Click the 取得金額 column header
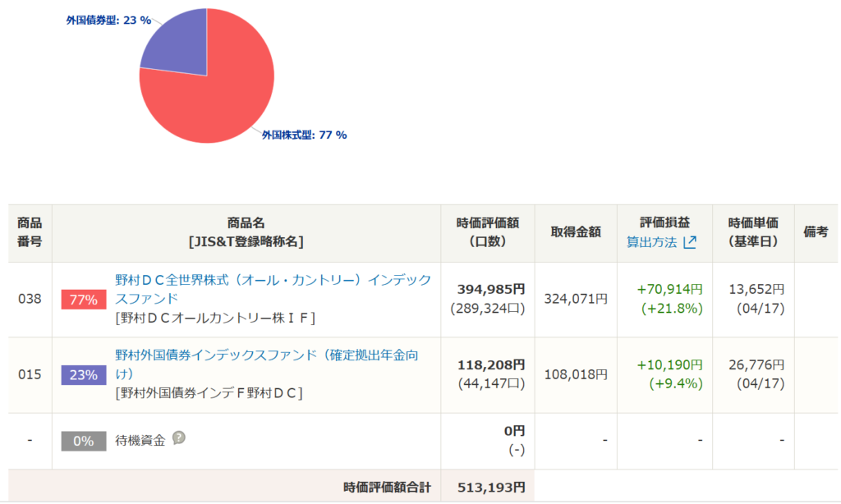This screenshot has height=504, width=841. tap(576, 232)
